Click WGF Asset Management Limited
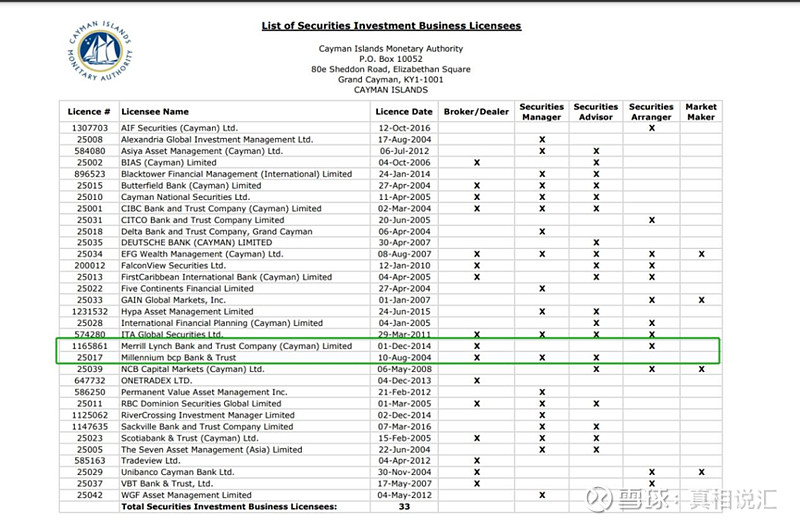The image size is (800, 524). [186, 495]
